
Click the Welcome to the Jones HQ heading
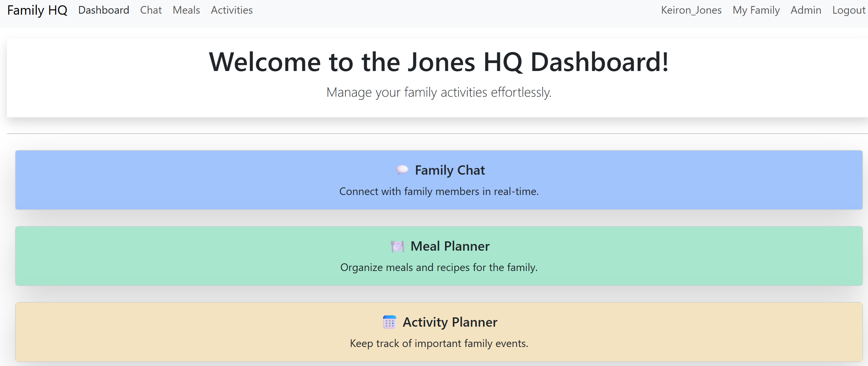(439, 62)
